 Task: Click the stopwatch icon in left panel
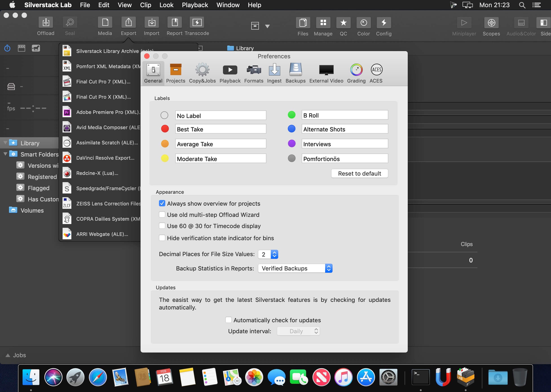pos(7,48)
